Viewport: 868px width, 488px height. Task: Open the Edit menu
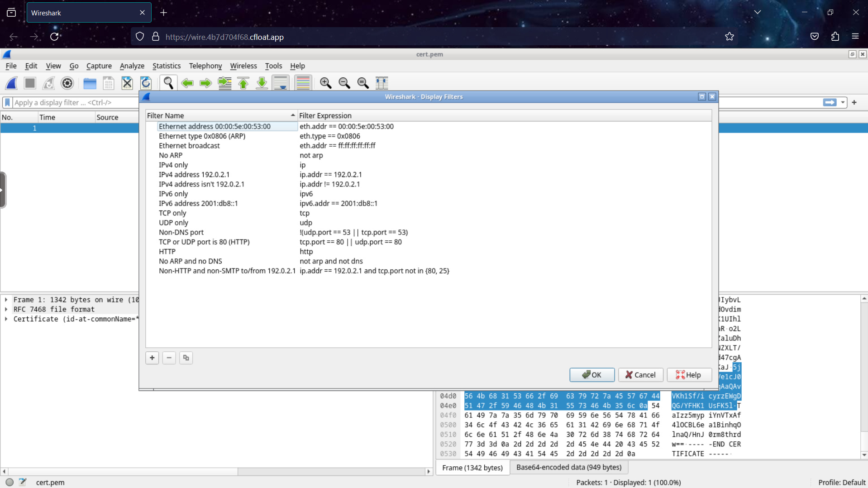pos(31,66)
